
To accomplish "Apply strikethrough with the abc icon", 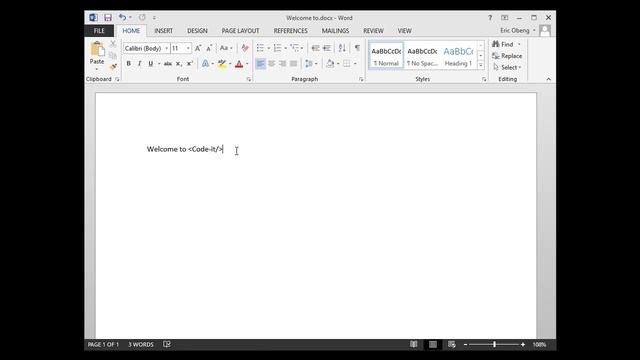I will coord(168,64).
